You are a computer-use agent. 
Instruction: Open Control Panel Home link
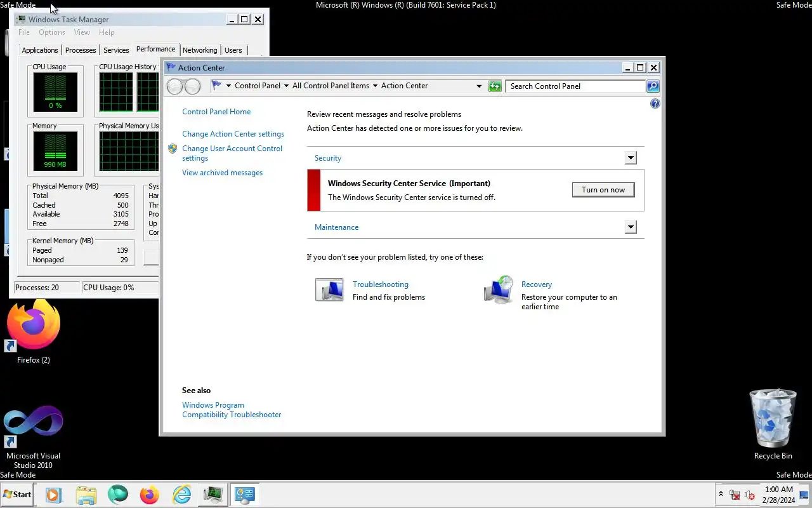pos(216,112)
